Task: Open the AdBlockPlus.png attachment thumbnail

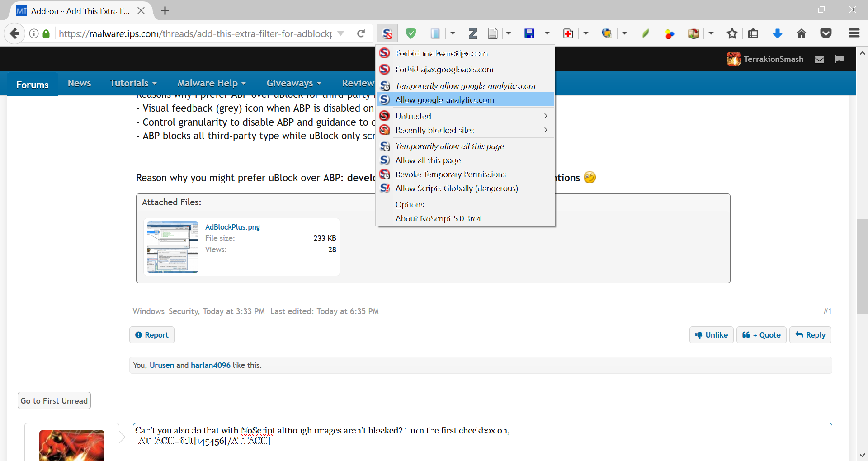Action: (173, 247)
